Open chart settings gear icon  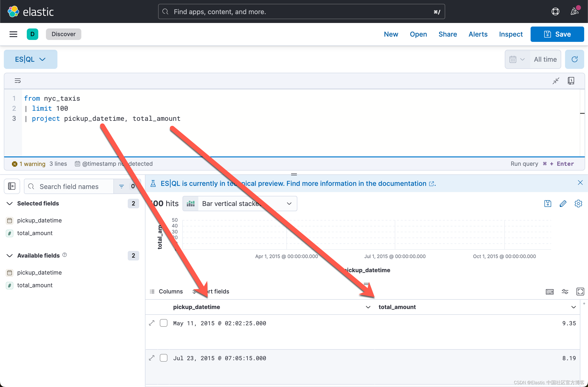[x=578, y=204]
